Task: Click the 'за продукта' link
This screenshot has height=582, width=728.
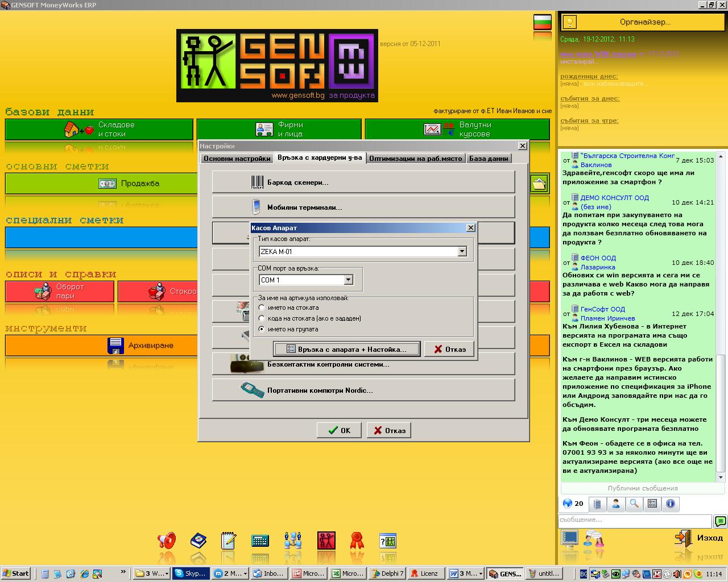Action: point(352,95)
